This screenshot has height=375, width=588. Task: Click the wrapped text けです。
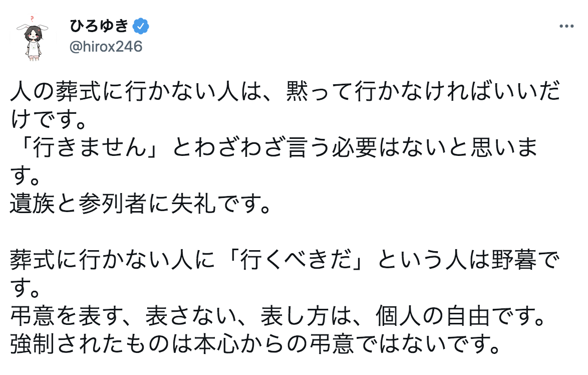[x=48, y=119]
